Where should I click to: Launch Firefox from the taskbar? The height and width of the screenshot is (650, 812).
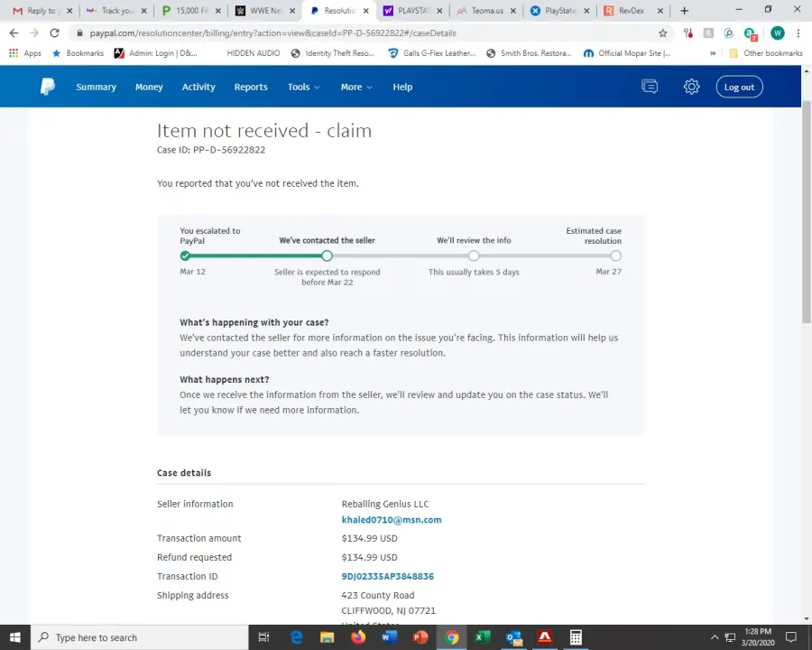click(358, 637)
